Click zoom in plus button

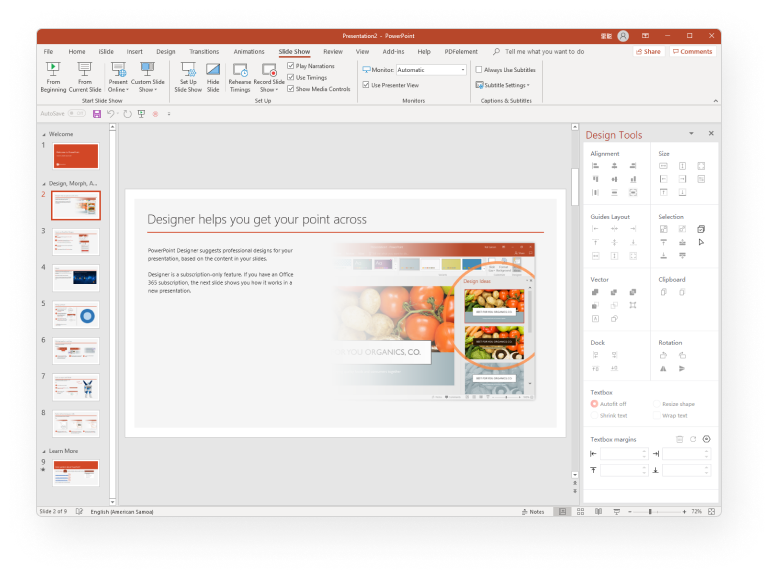pyautogui.click(x=684, y=512)
